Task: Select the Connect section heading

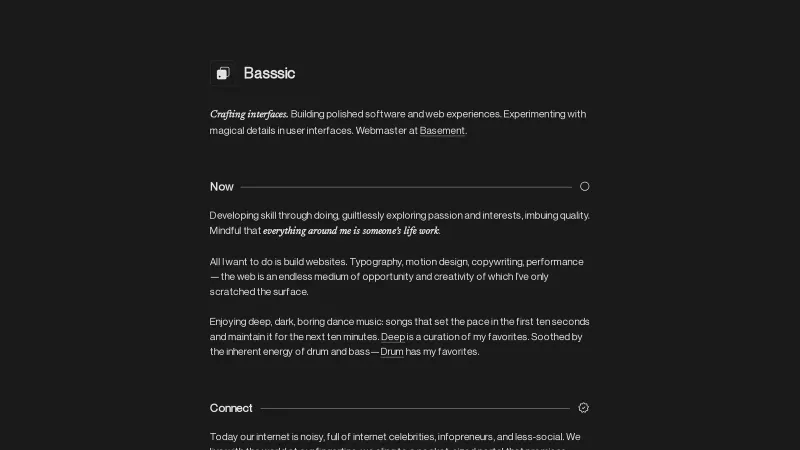Action: click(x=231, y=408)
